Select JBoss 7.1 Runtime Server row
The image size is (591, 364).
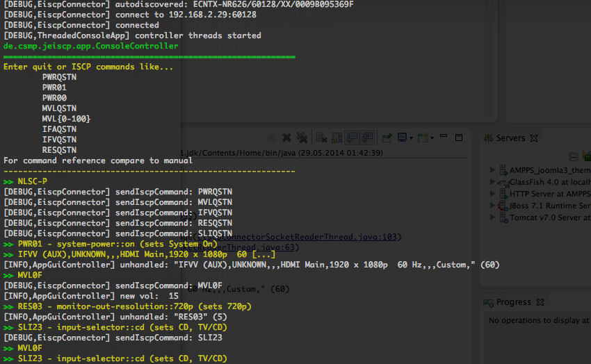pyautogui.click(x=540, y=206)
